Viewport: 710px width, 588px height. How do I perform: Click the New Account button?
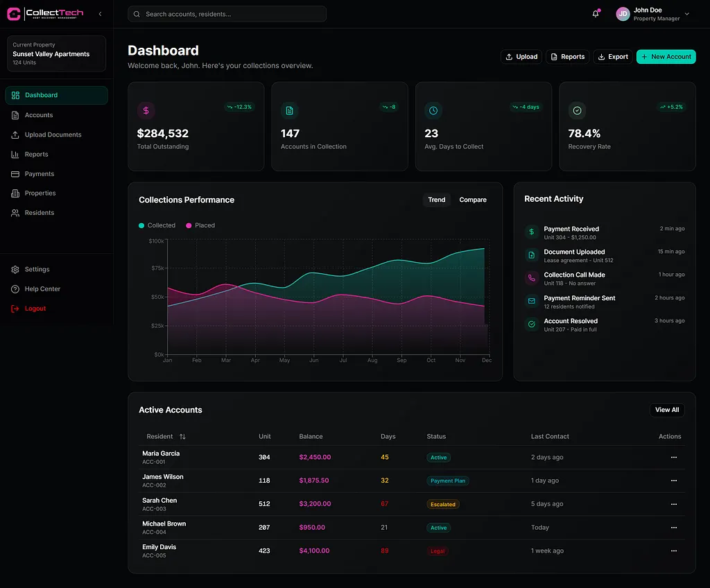666,57
